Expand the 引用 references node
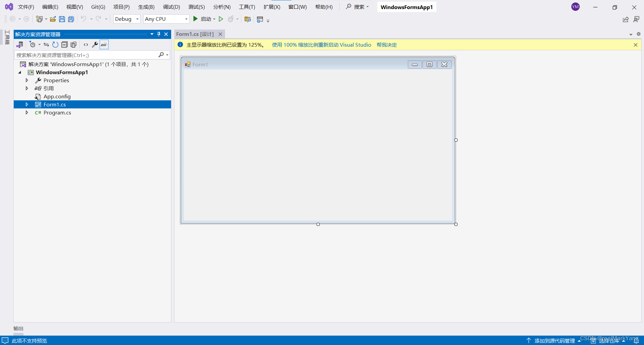644x345 pixels. 27,88
